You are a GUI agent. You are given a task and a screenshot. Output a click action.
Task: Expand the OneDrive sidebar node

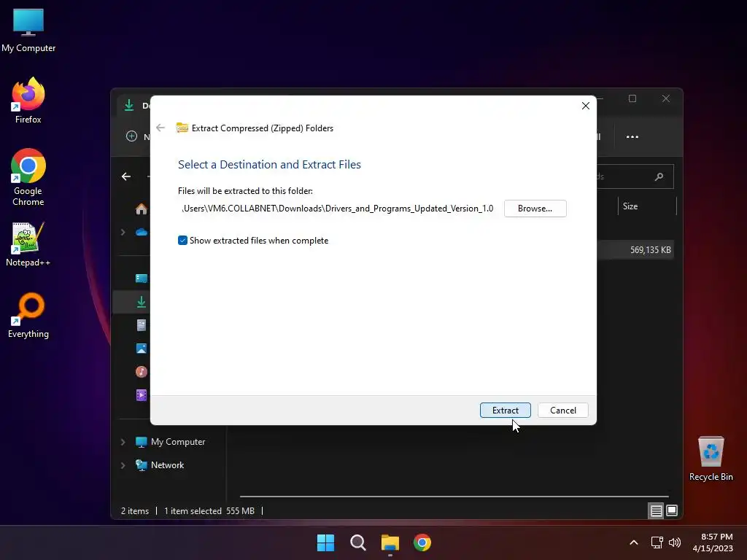123,232
